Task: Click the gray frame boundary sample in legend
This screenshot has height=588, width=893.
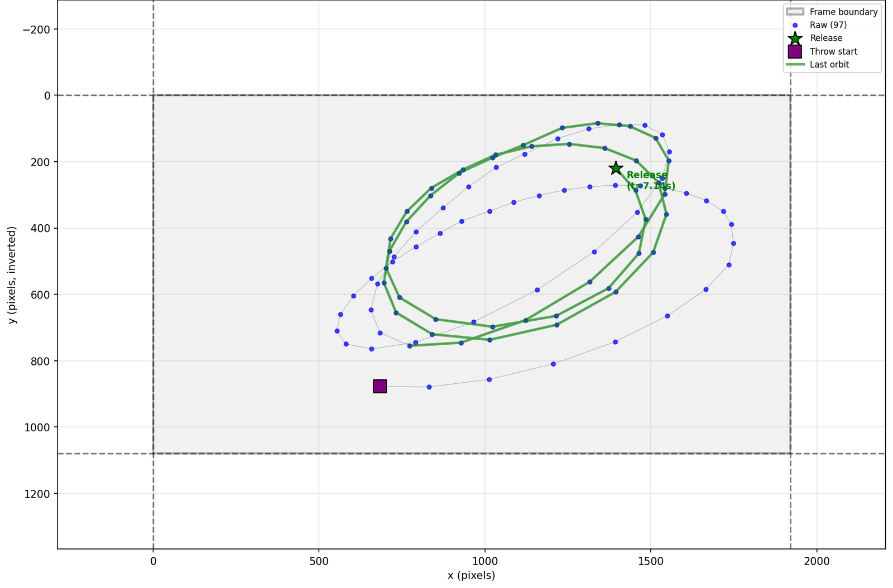Action: pos(795,12)
